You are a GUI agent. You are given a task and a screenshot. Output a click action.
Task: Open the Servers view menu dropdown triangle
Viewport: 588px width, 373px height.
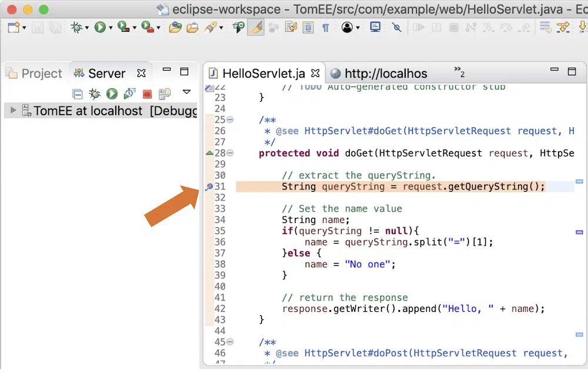point(186,92)
